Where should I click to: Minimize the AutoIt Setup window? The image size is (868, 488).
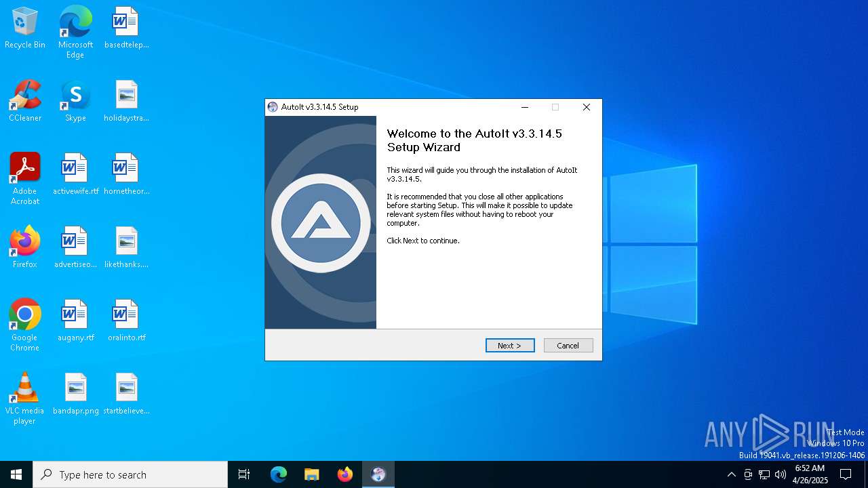click(x=525, y=107)
